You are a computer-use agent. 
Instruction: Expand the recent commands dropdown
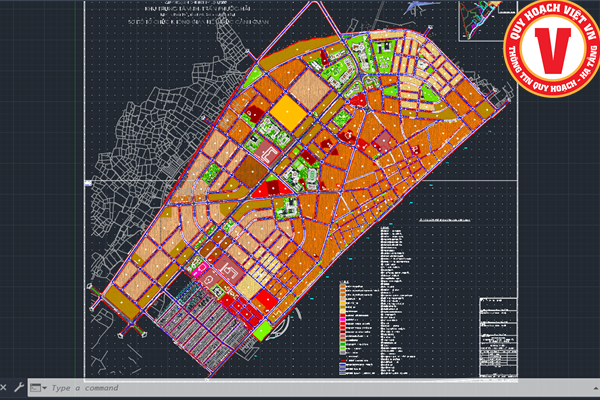point(38,388)
